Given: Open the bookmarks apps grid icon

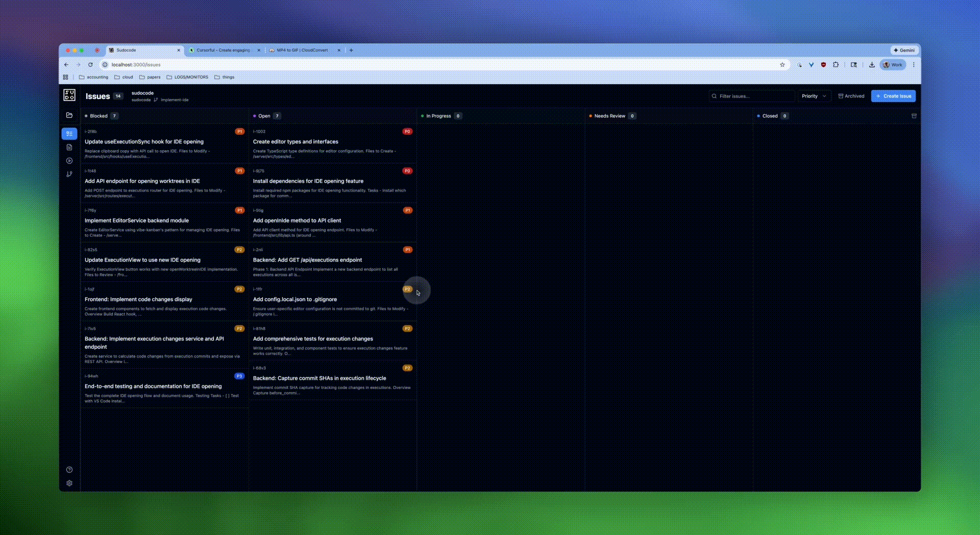Looking at the screenshot, I should point(65,77).
